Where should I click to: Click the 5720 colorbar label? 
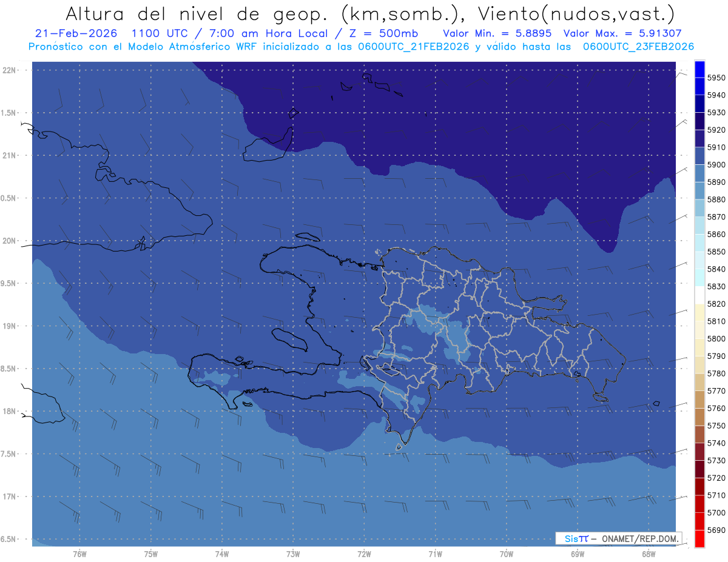pyautogui.click(x=716, y=478)
